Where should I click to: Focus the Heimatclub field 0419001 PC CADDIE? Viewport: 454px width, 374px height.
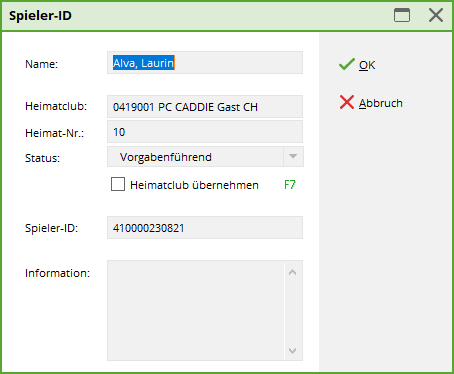click(x=205, y=107)
